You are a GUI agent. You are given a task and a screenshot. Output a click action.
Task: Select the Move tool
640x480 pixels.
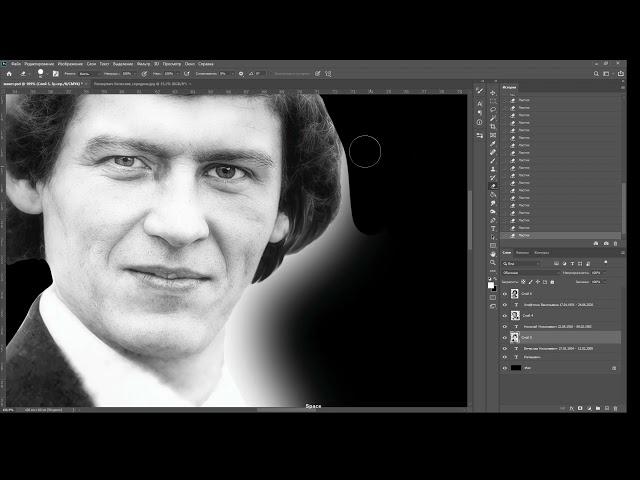493,93
